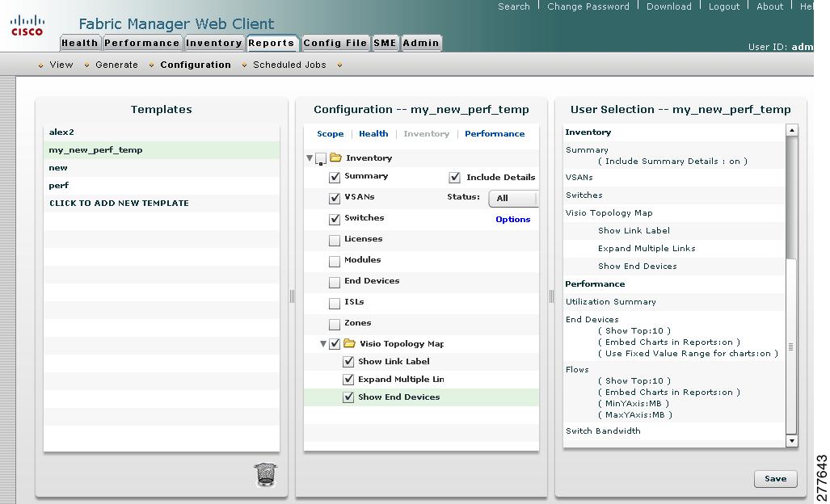Uncheck the Summary checkbox
The image size is (830, 504).
click(335, 177)
